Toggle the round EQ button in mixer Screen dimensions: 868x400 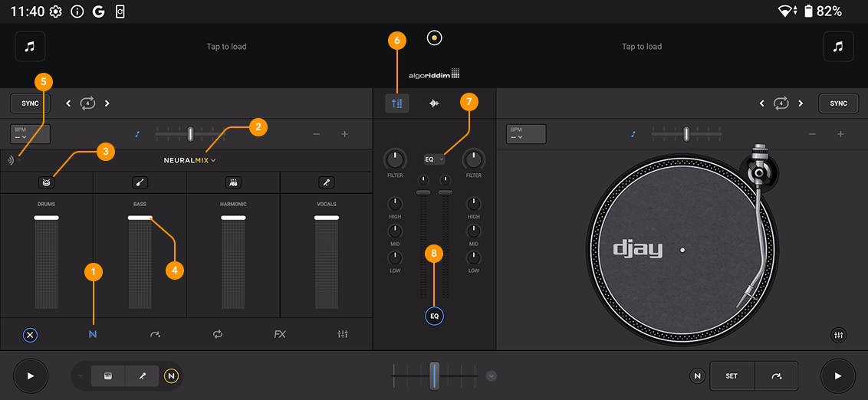click(435, 316)
